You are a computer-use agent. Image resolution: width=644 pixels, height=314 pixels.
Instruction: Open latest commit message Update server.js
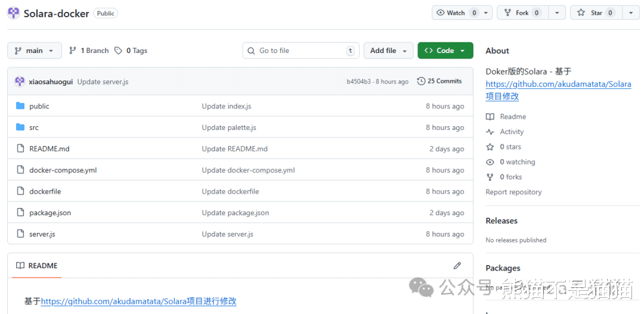tap(103, 82)
